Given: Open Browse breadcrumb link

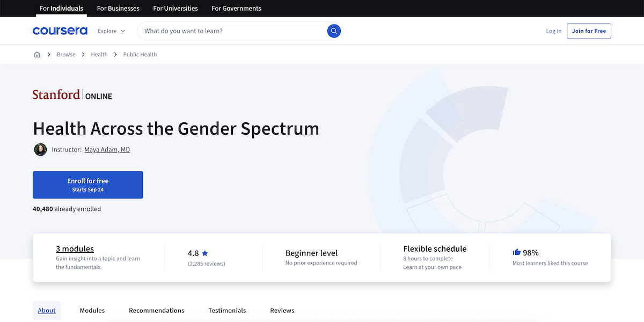Looking at the screenshot, I should (66, 54).
